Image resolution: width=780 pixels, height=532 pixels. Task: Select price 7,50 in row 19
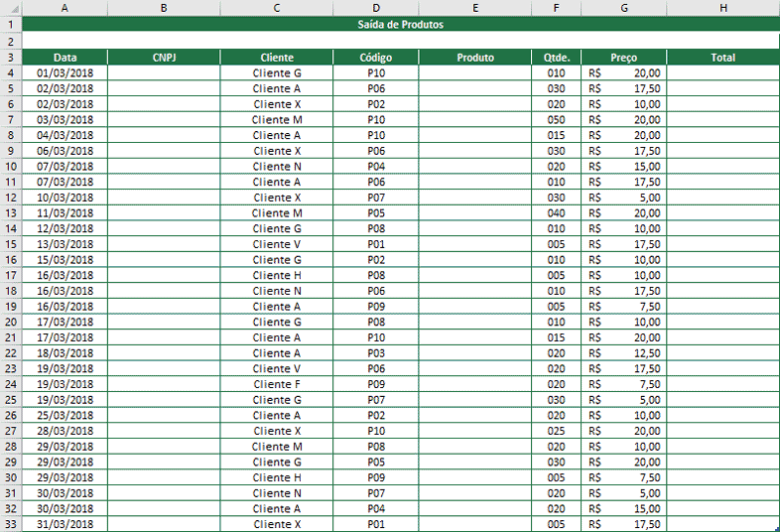click(624, 306)
